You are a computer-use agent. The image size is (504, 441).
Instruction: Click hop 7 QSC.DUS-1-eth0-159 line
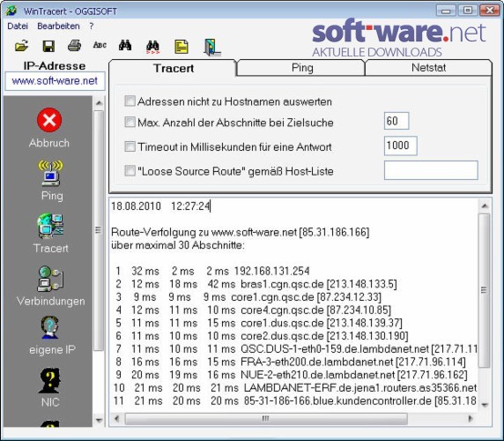[x=296, y=348]
